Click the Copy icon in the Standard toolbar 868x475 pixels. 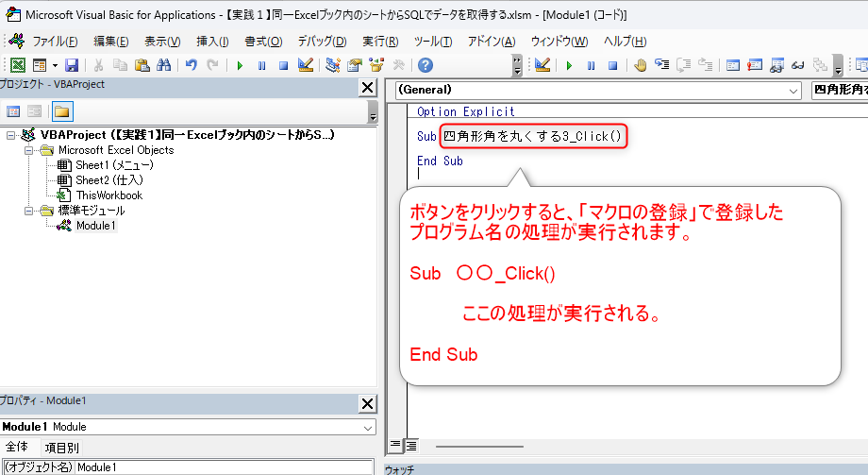pos(120,65)
